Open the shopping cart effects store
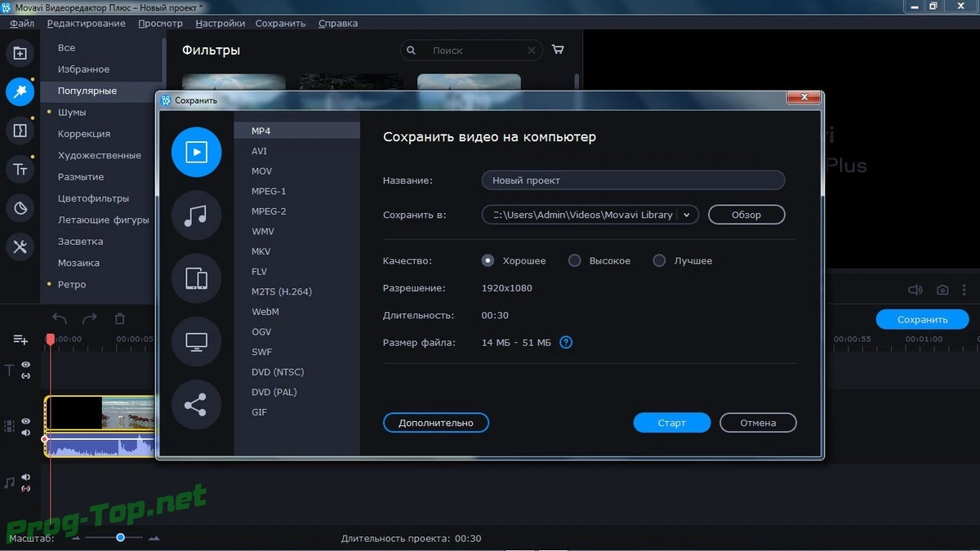The image size is (980, 551). (x=558, y=50)
